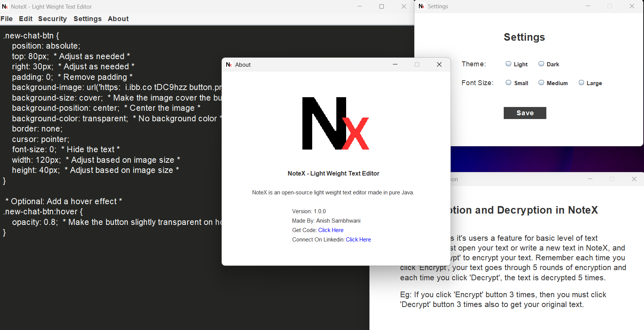Click 'Version: 1.0.0' text in About
The image size is (644, 330).
click(309, 211)
